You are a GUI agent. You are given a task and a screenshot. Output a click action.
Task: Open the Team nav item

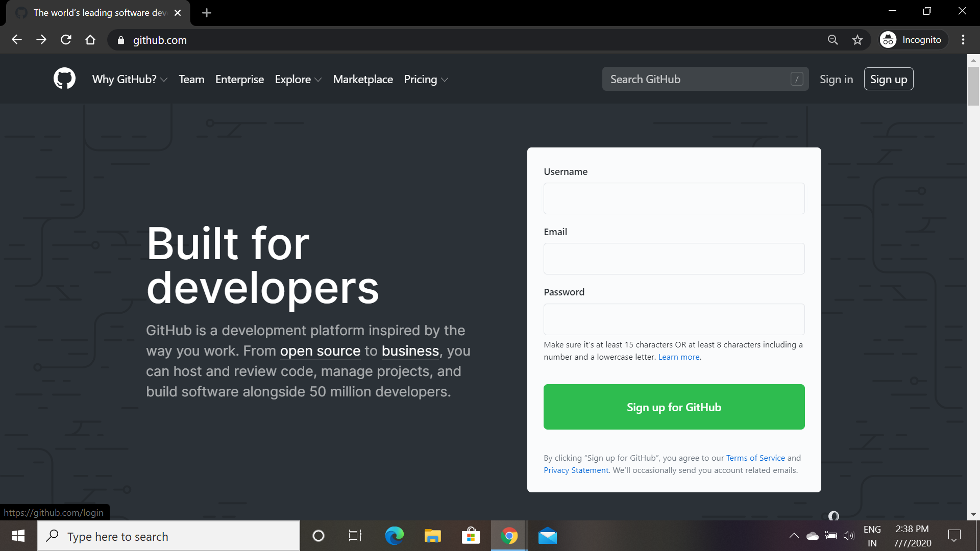[x=191, y=80]
